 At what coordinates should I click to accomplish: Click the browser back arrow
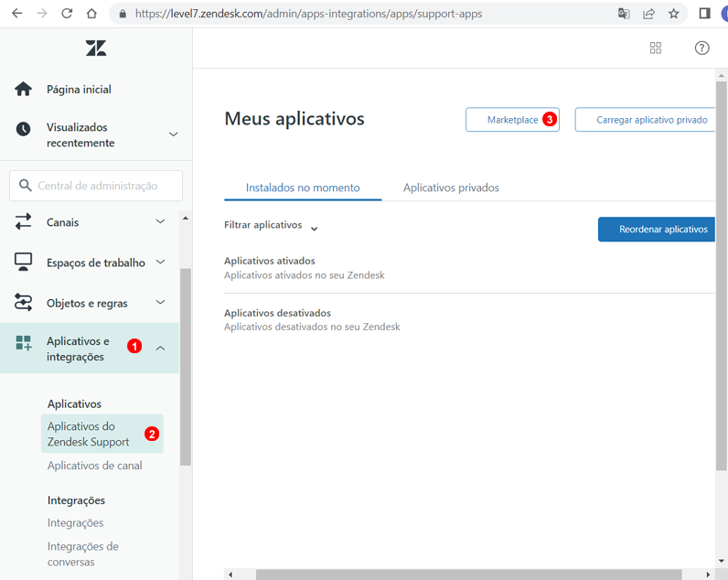coord(17,14)
